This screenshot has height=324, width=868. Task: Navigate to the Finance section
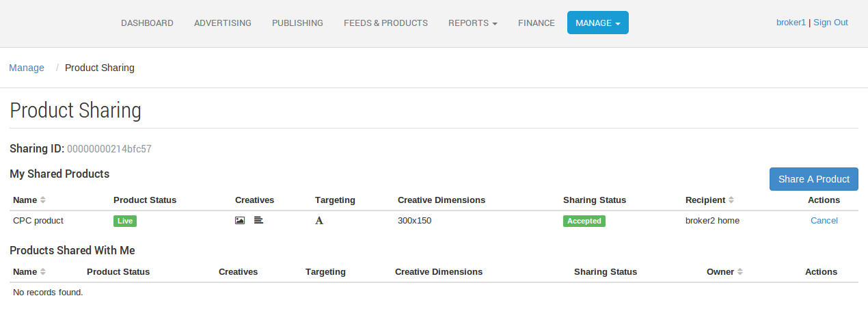click(x=537, y=23)
